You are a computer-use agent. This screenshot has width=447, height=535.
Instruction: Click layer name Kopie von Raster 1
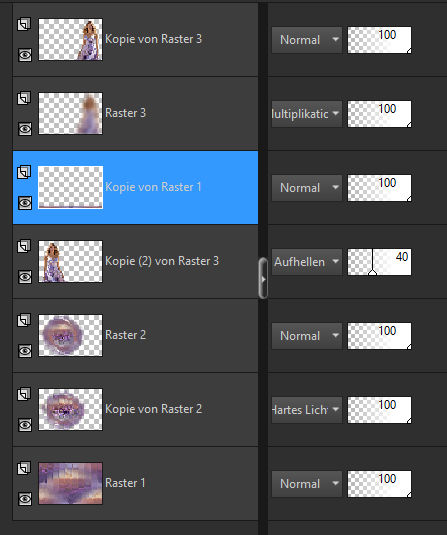[x=153, y=187]
